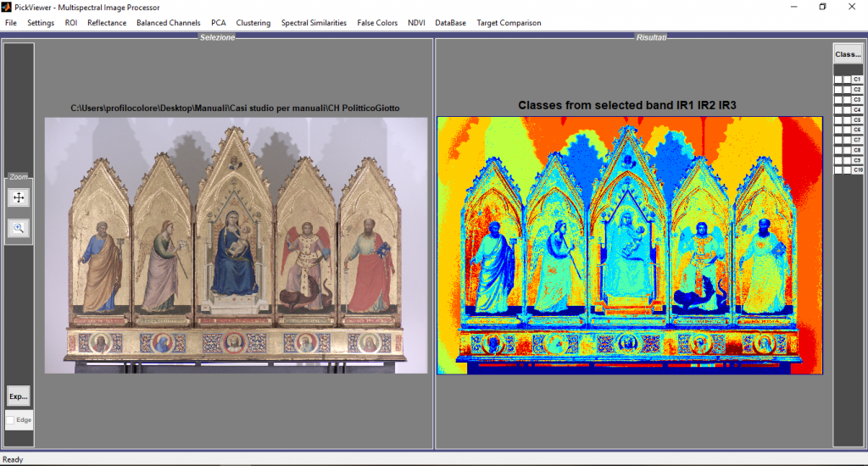Image resolution: width=868 pixels, height=466 pixels.
Task: Click the file path text above the photo
Action: [235, 108]
